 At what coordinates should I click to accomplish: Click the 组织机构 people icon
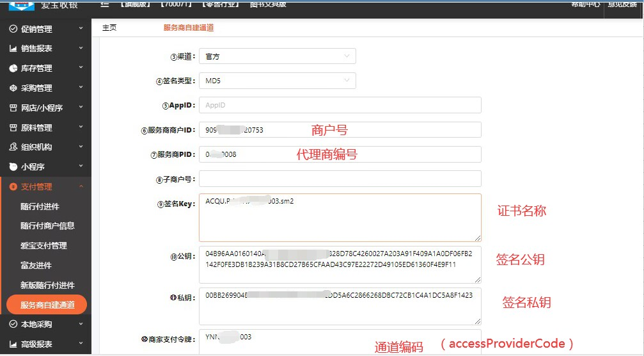coord(13,147)
